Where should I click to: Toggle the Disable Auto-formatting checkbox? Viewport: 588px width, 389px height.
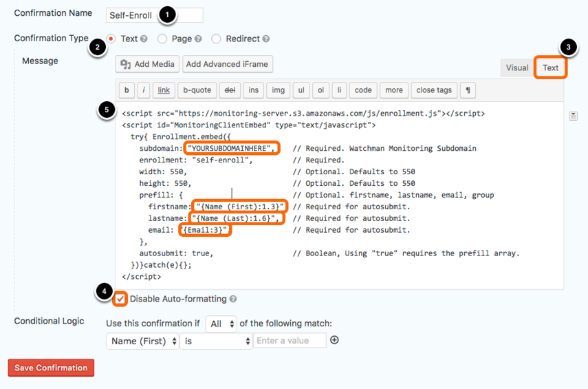click(120, 299)
